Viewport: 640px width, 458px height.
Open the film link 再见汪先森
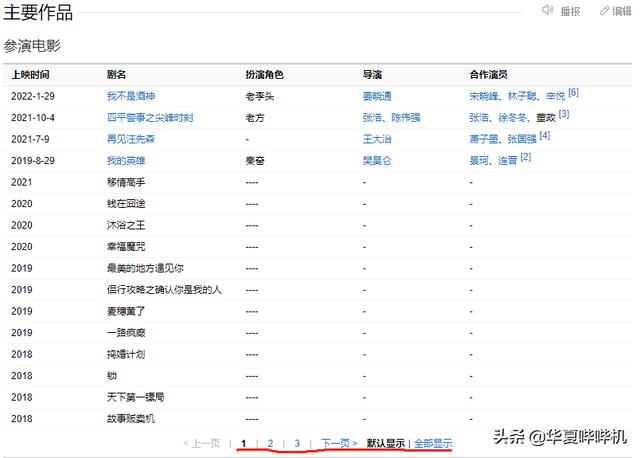point(131,139)
